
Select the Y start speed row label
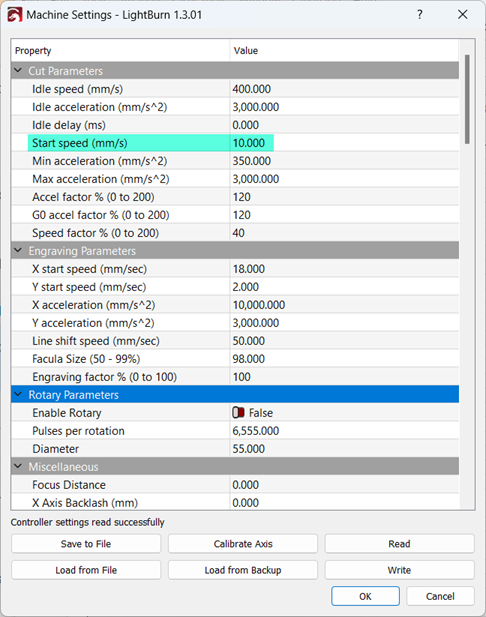[89, 287]
